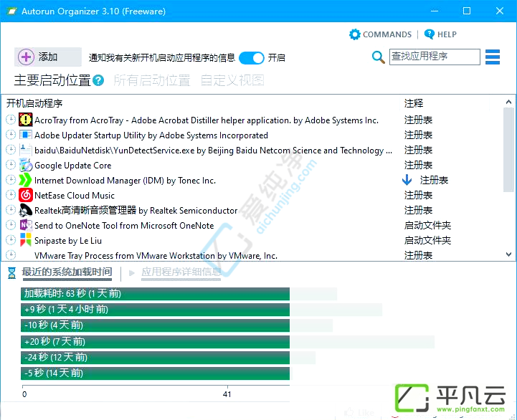Click the Send to OneNote Tool icon
The image size is (517, 420).
pyautogui.click(x=25, y=225)
